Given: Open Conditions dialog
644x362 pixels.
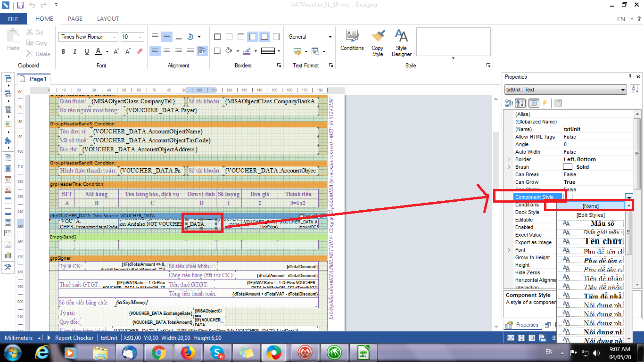Looking at the screenshot, I should point(352,40).
